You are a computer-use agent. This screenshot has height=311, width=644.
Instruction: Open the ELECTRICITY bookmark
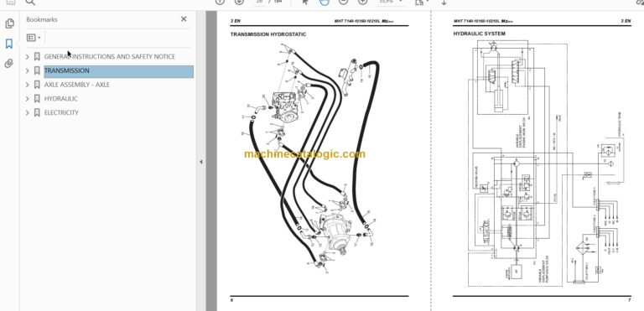pyautogui.click(x=61, y=112)
